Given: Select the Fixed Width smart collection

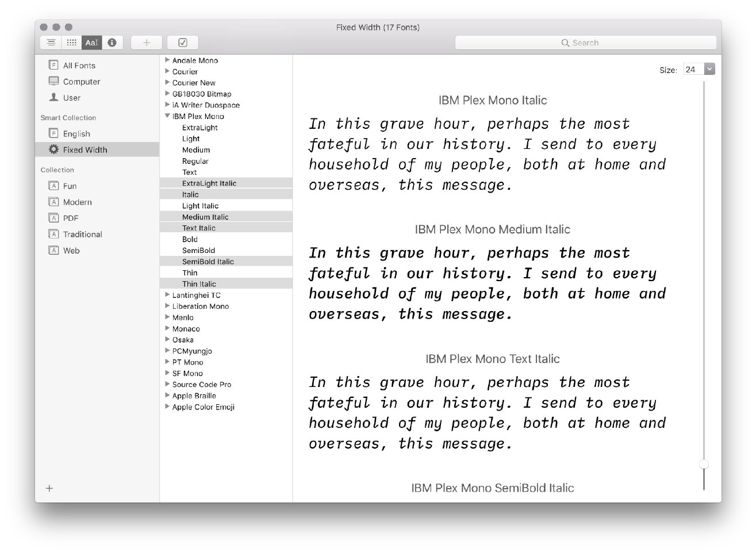Looking at the screenshot, I should tap(85, 149).
